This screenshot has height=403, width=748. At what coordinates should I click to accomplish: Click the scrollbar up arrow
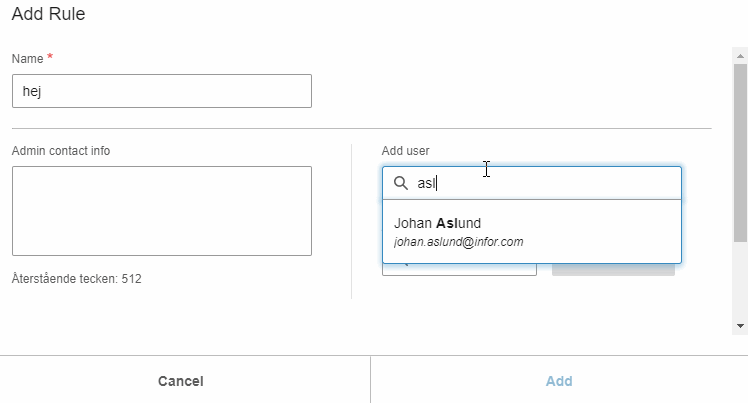click(x=740, y=56)
